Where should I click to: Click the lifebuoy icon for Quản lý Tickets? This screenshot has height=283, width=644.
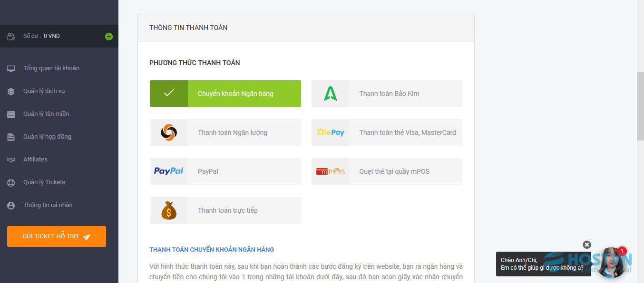(11, 182)
